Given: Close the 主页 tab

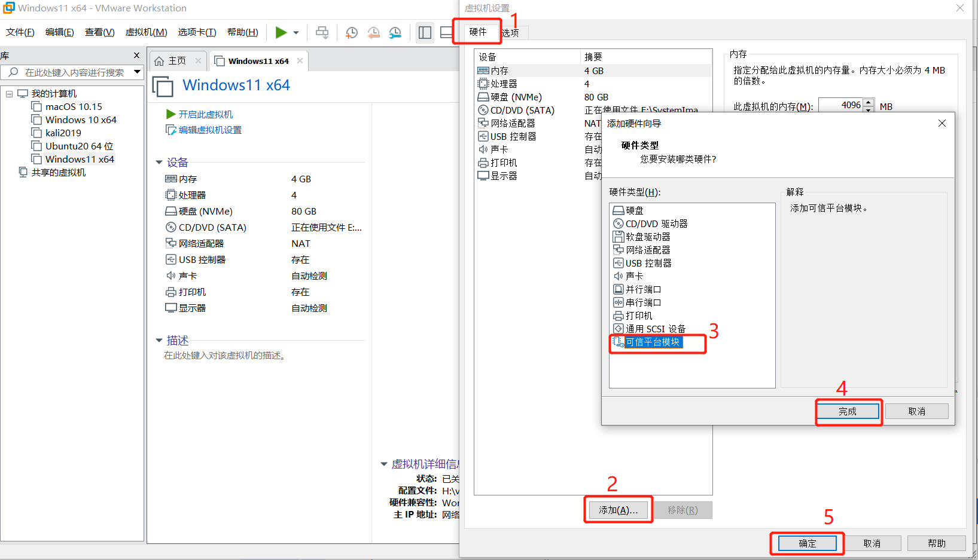Looking at the screenshot, I should tap(198, 61).
